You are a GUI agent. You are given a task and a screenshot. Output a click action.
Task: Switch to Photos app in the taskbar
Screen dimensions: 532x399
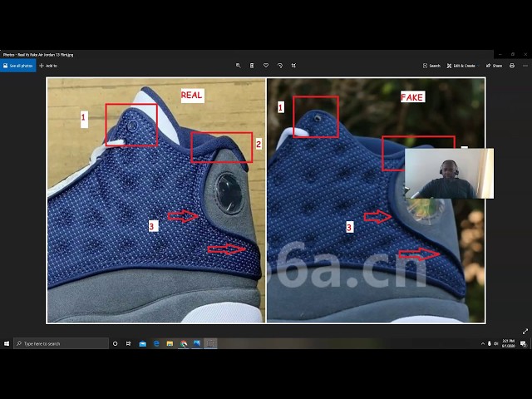coord(197,343)
